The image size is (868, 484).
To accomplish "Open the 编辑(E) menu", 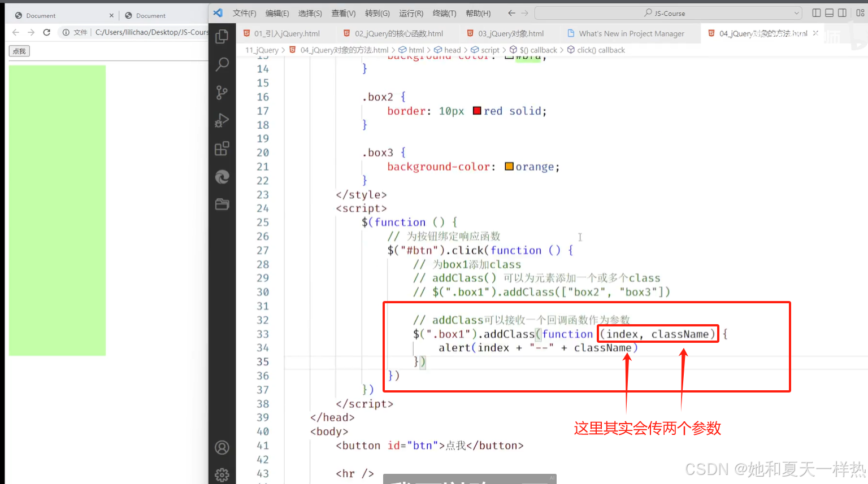I will (277, 13).
